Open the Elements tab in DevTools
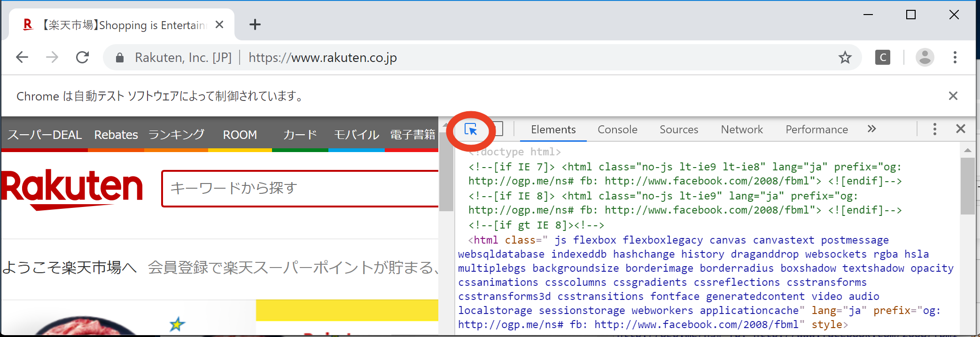980x337 pixels. coord(553,130)
